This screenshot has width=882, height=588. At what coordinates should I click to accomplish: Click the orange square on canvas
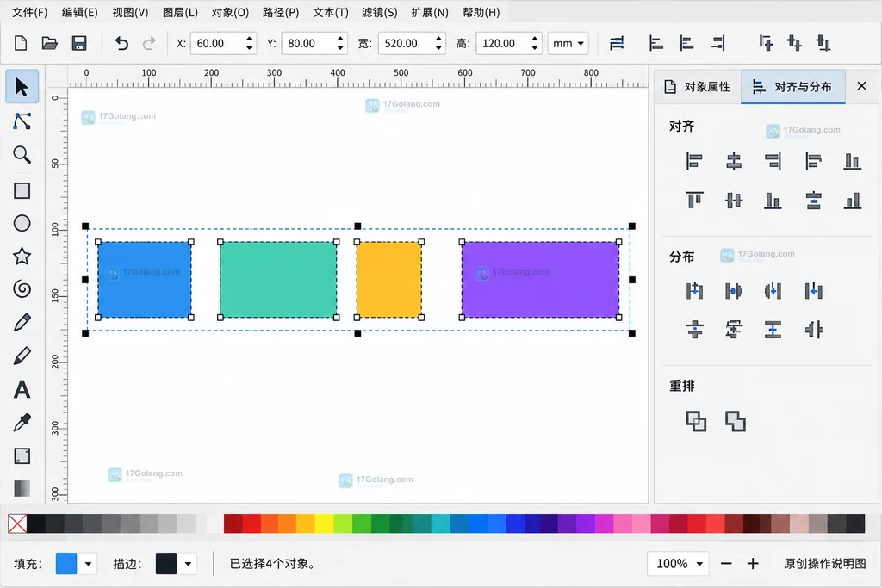click(389, 280)
